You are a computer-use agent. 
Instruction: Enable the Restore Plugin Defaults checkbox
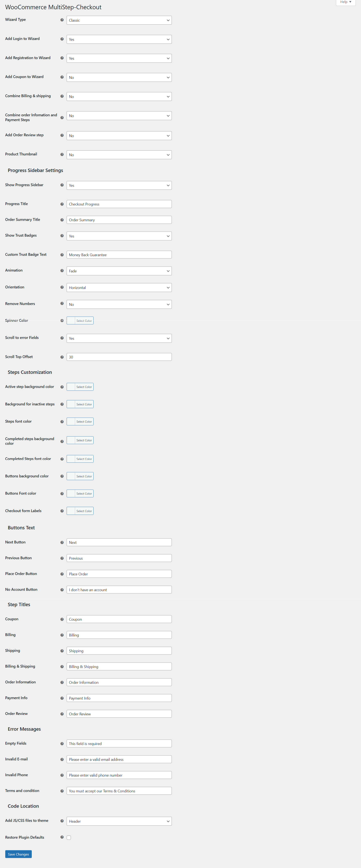pos(69,837)
